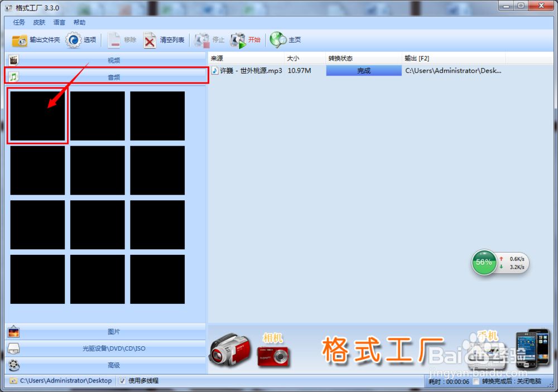Click the 10.97M size cell
Screen dimensions: 558x392
click(299, 71)
